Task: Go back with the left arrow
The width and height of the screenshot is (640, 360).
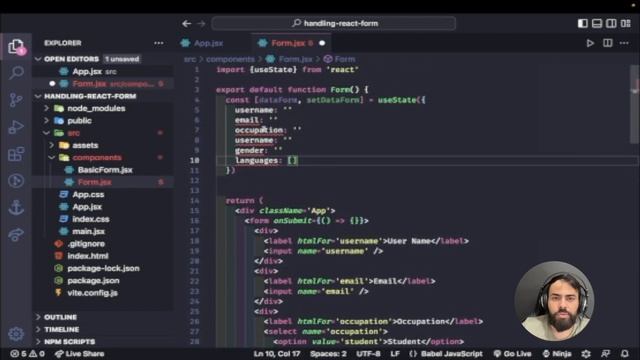Action: pos(187,24)
